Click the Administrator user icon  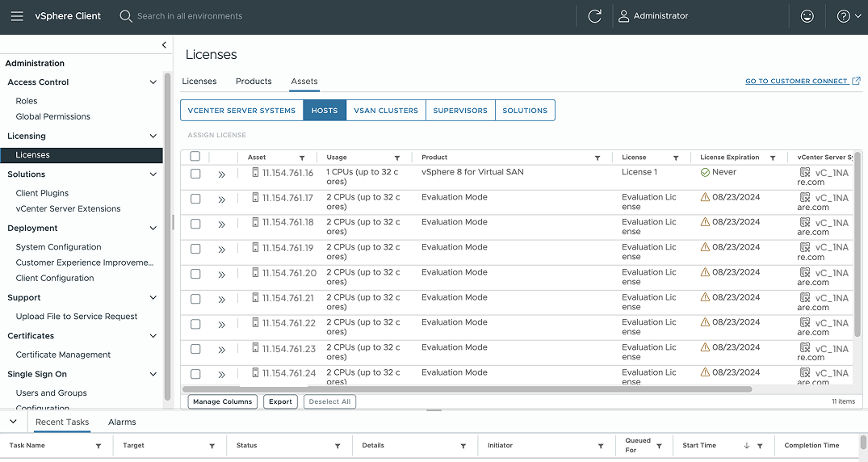(623, 16)
